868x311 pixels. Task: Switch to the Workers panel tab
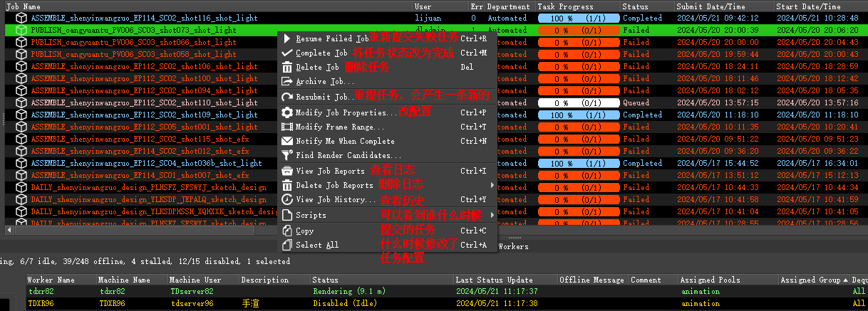point(513,246)
